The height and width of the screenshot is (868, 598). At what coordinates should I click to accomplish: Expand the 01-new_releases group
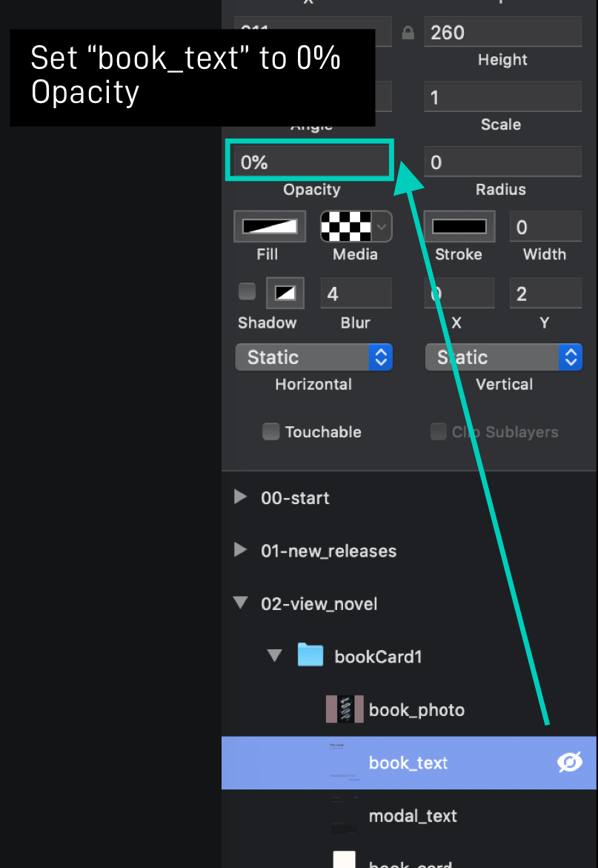point(240,550)
